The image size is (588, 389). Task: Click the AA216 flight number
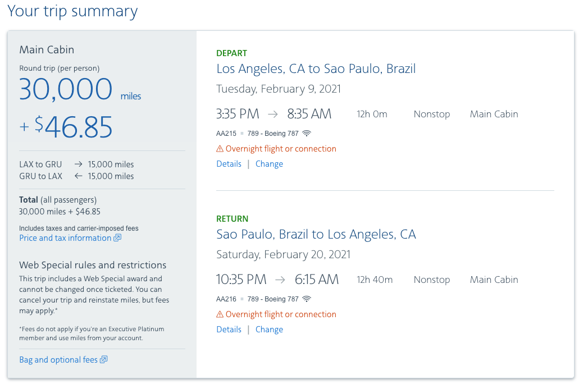click(x=225, y=299)
